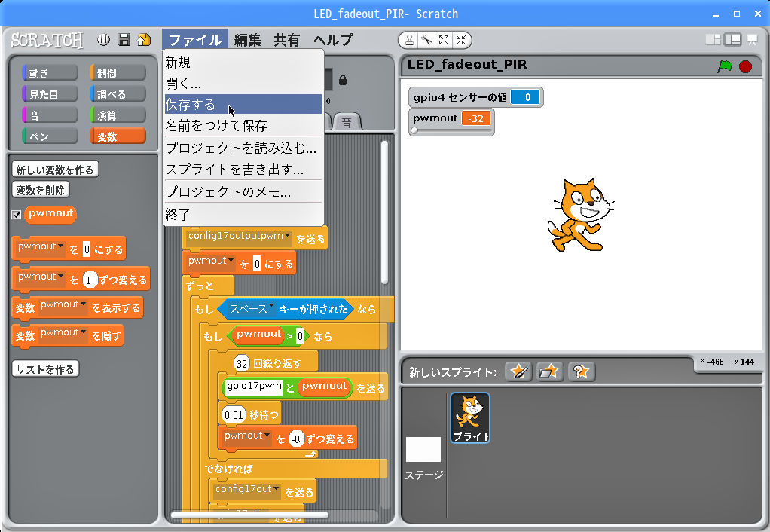Select the scissors delete tool
The height and width of the screenshot is (532, 770).
[426, 40]
